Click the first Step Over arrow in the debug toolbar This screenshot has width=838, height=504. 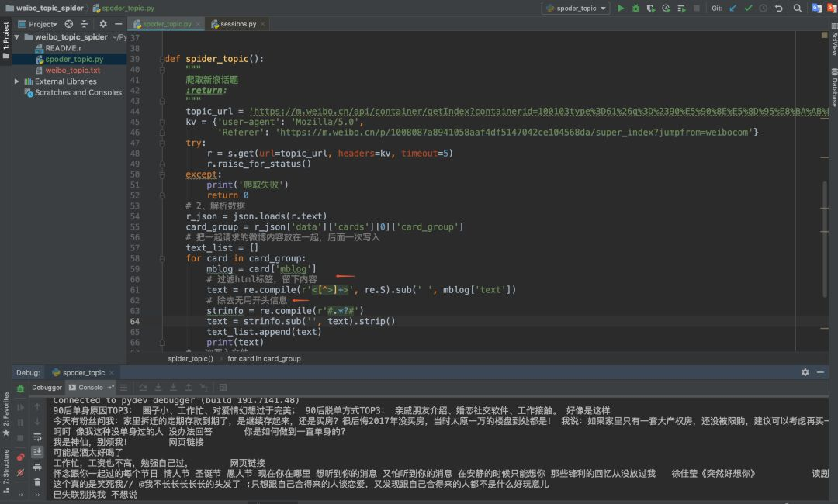(143, 388)
